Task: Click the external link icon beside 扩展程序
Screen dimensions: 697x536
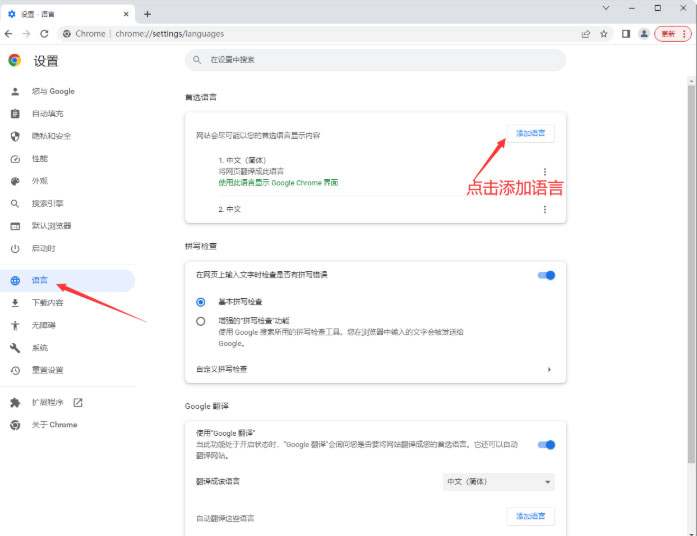Action: (x=78, y=403)
